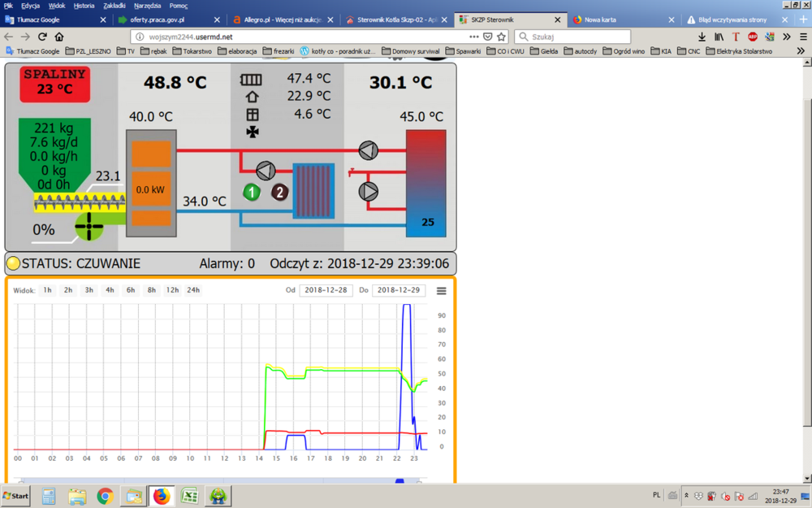812x508 pixels.
Task: Click the green fan blower icon
Action: coord(89,228)
